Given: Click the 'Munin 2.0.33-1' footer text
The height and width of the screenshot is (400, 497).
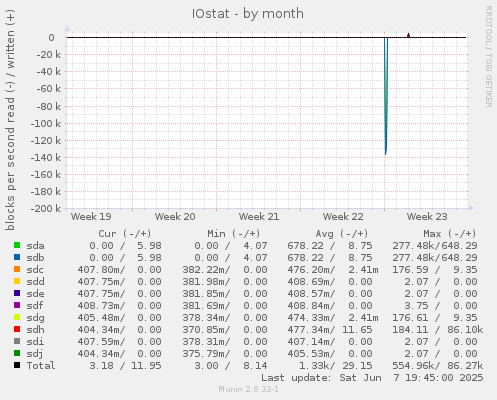Looking at the screenshot, I should (x=248, y=389).
